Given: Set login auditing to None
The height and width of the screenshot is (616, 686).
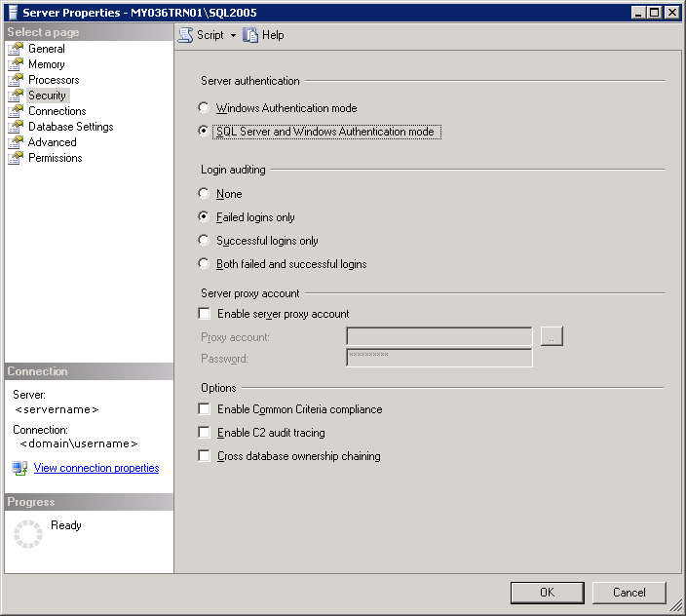Looking at the screenshot, I should point(204,193).
